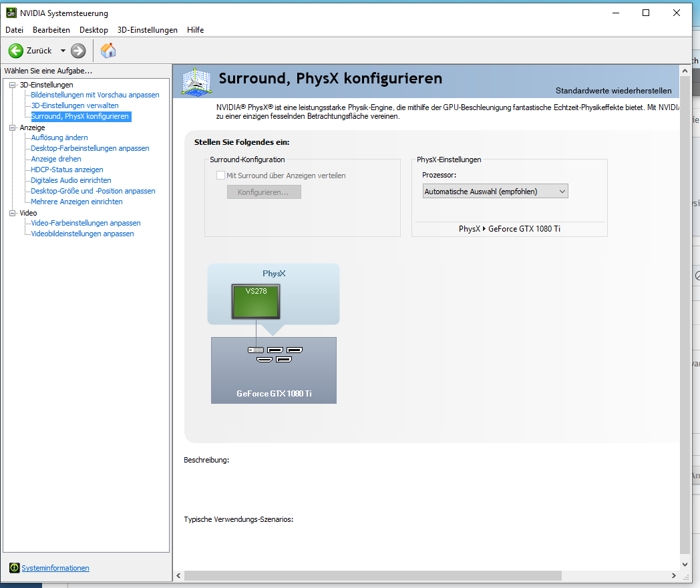Open the Zurück history dropdown arrow

(63, 51)
